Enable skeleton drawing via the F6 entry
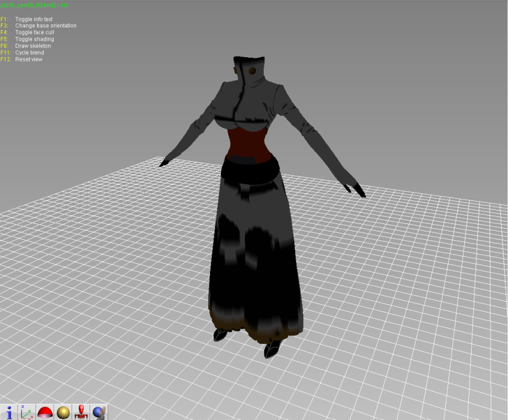This screenshot has height=420, width=508. coord(33,46)
